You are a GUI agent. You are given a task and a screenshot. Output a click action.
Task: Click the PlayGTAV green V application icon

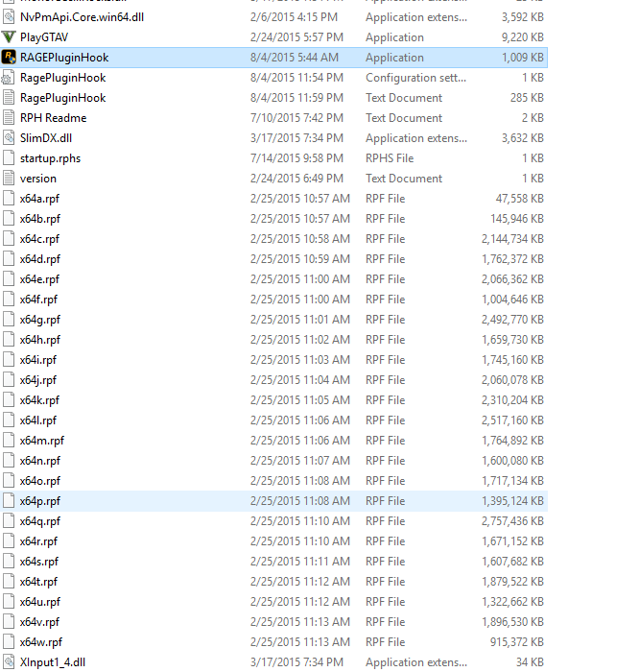[x=9, y=37]
